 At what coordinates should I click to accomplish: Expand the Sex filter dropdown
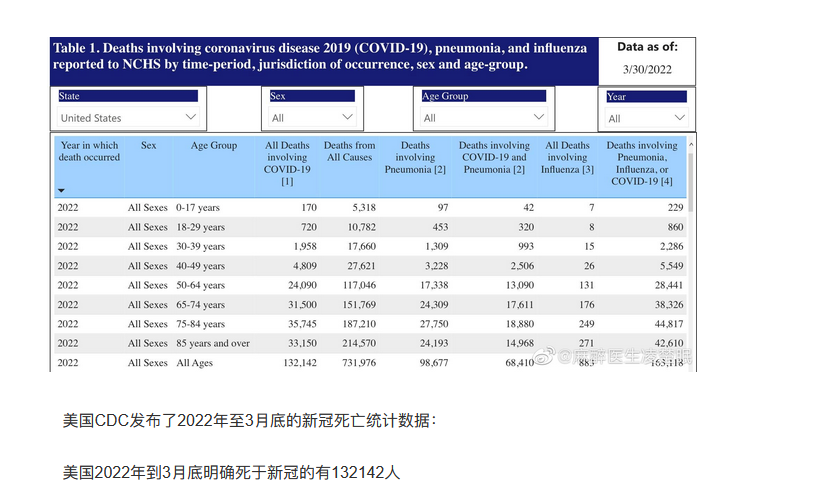[312, 118]
